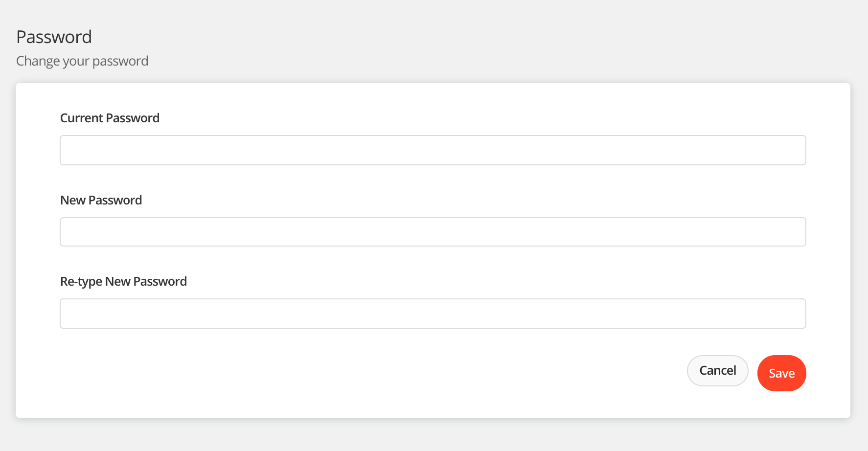Viewport: 868px width, 451px height.
Task: Click the "Password" page heading
Action: tap(54, 37)
